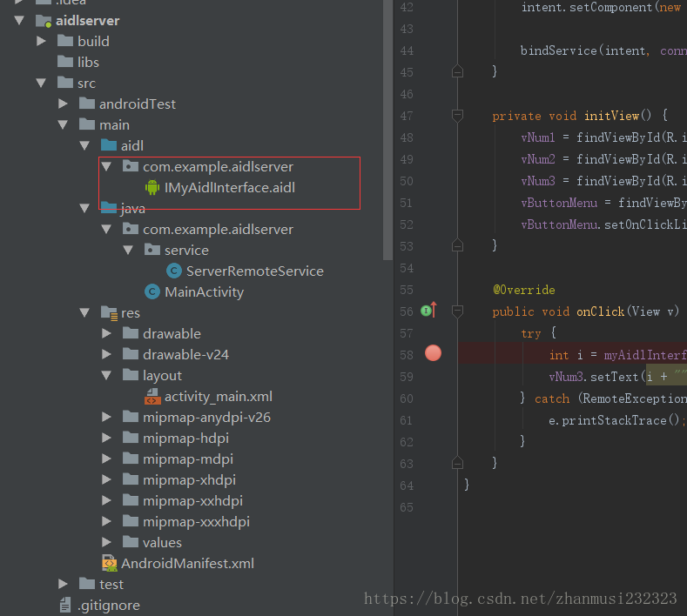Fold the initView method at line 47

coord(457,115)
